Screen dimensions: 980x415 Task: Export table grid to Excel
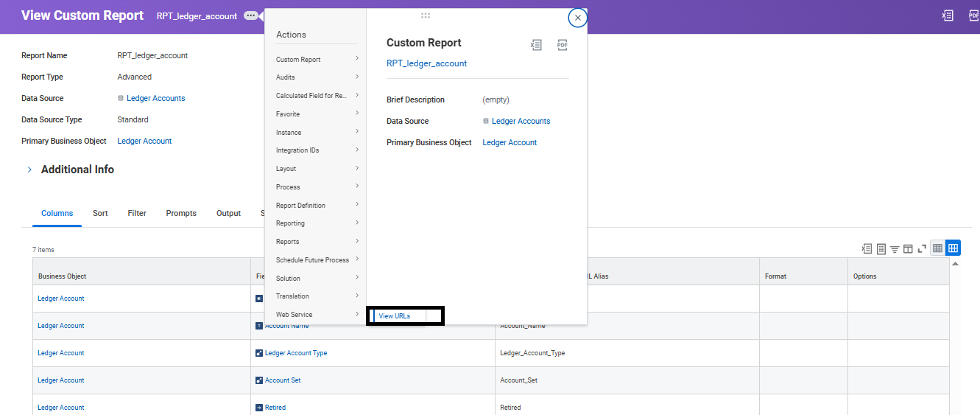click(x=867, y=248)
